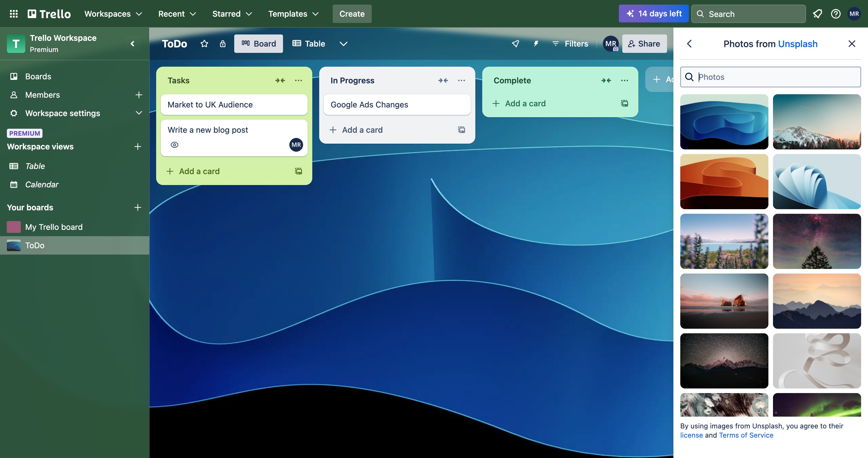Open the Unsplash license link
This screenshot has height=458, width=868.
click(691, 435)
